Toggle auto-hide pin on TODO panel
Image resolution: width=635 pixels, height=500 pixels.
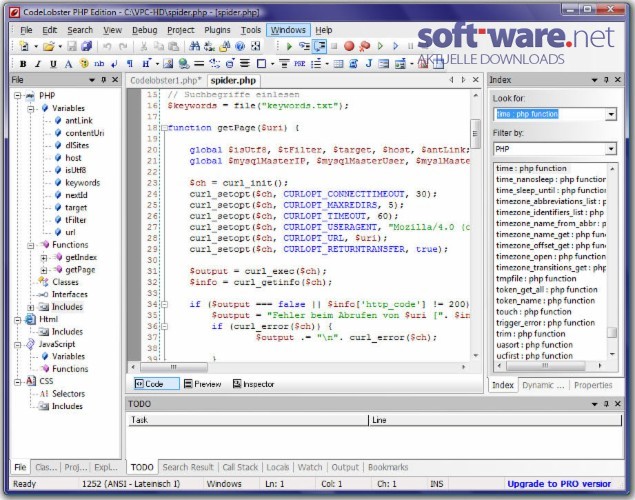606,404
